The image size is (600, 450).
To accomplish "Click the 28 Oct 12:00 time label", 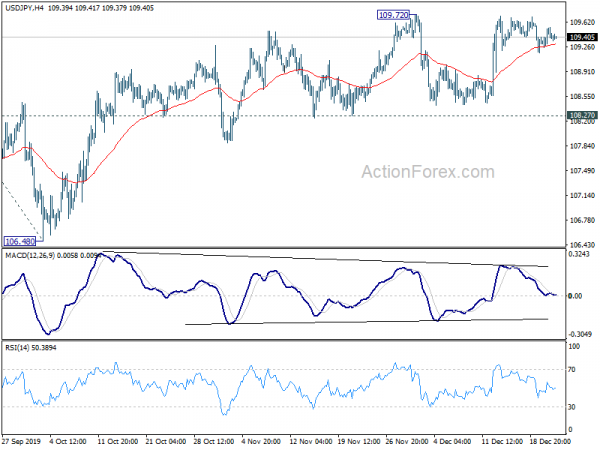I will [214, 441].
